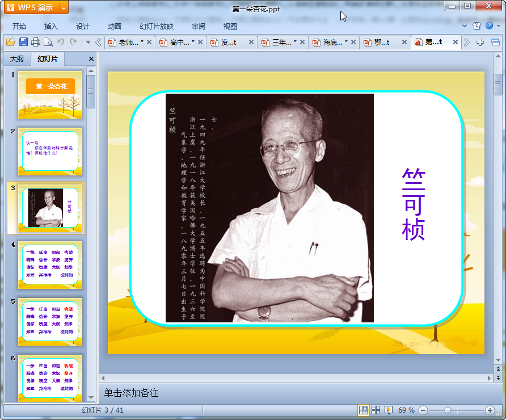The image size is (506, 420).
Task: Click the portrait photo on the slide
Action: coord(269,208)
